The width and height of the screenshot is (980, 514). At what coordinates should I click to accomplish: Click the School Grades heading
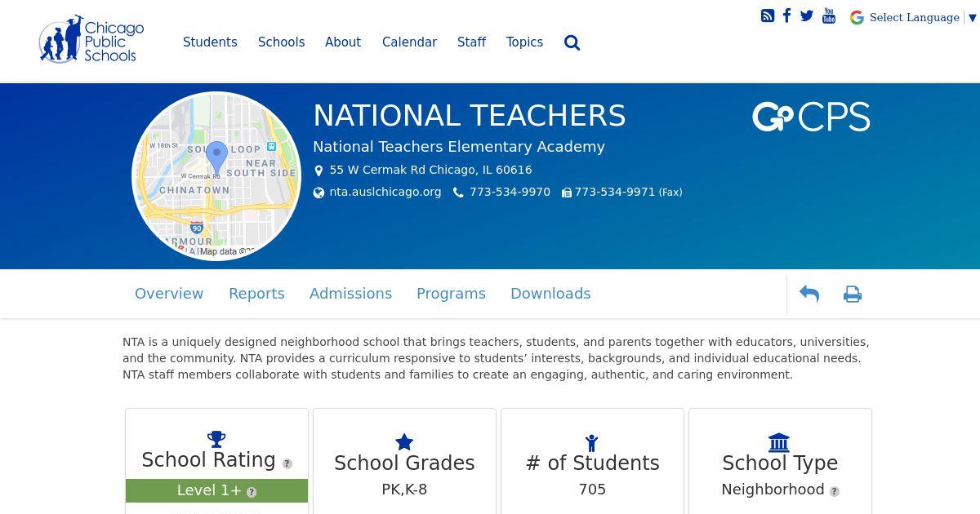(404, 463)
